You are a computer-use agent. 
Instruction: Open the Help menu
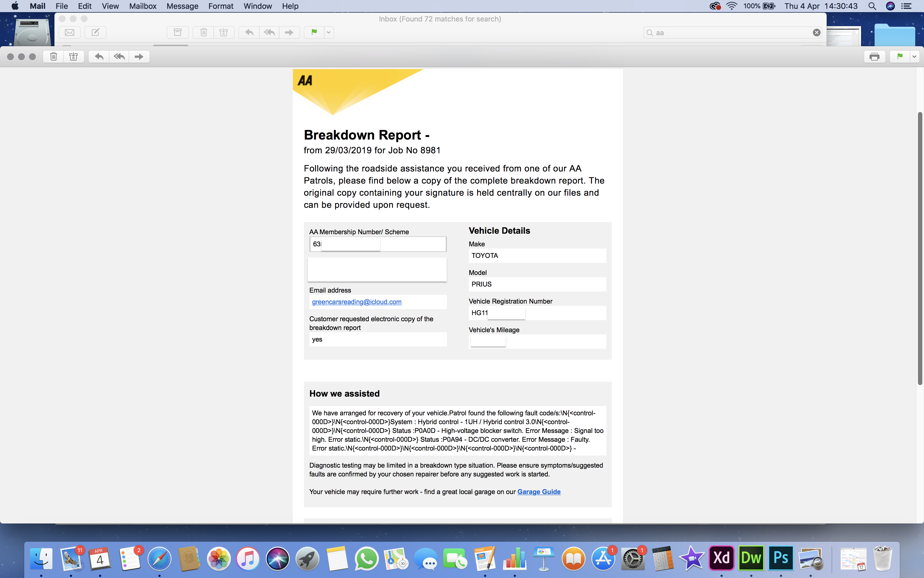coord(290,6)
